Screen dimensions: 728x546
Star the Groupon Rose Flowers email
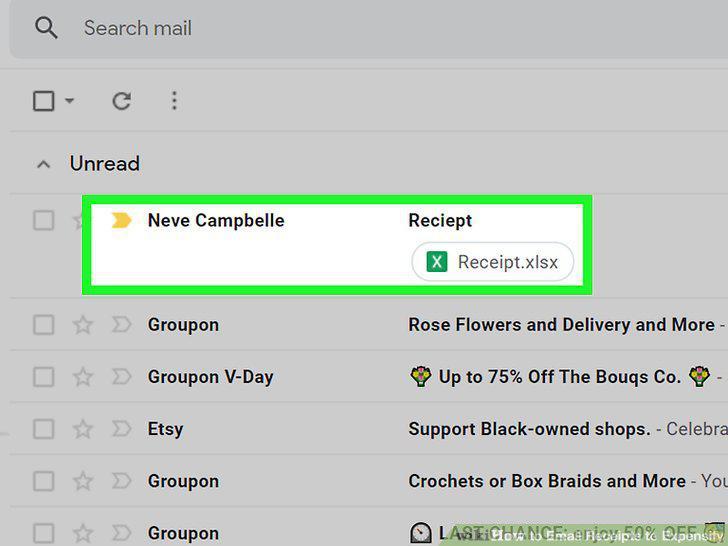point(83,325)
